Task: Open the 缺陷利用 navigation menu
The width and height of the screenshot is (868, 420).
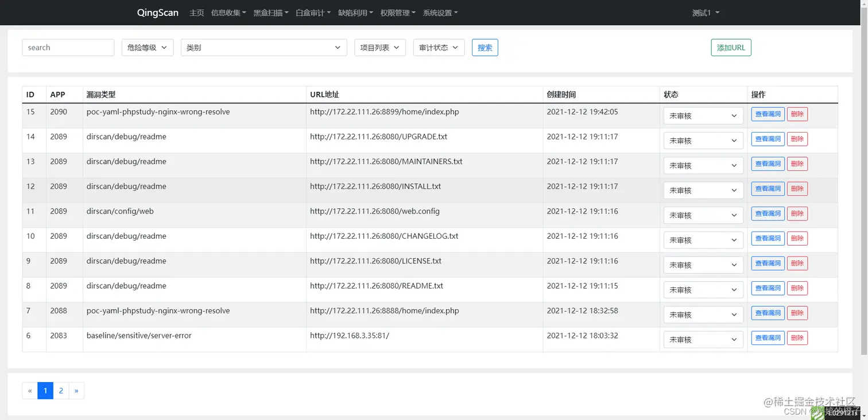Action: (x=356, y=13)
